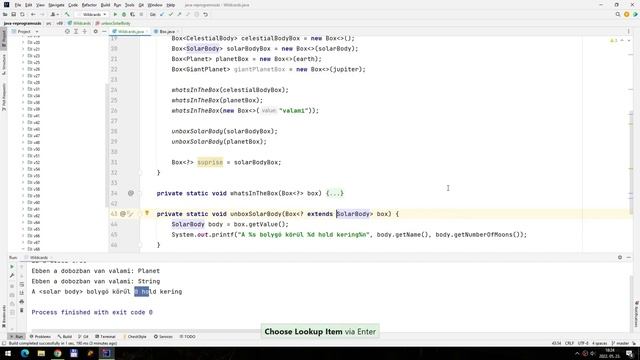Click Select Opened File target icon
The height and width of the screenshot is (360, 640).
(x=67, y=31)
